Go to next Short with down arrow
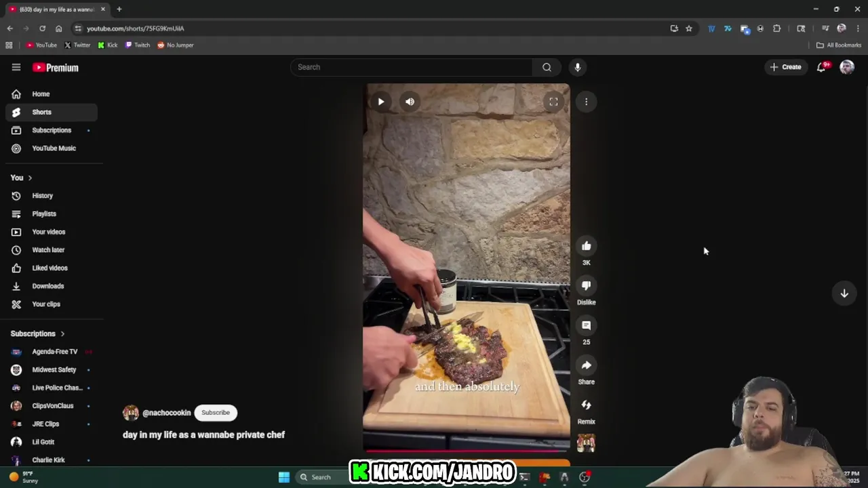The image size is (868, 488). point(844,293)
